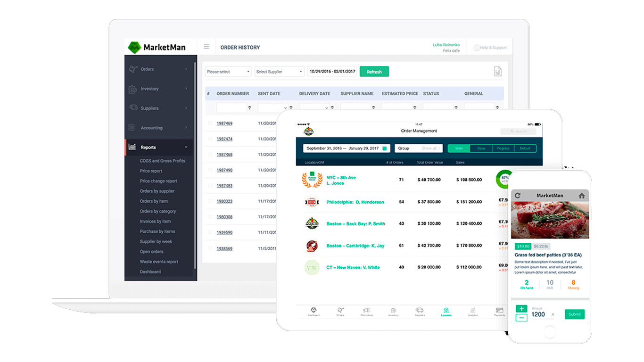Click the Inventory clipboard icon in sidebar

pyautogui.click(x=133, y=89)
